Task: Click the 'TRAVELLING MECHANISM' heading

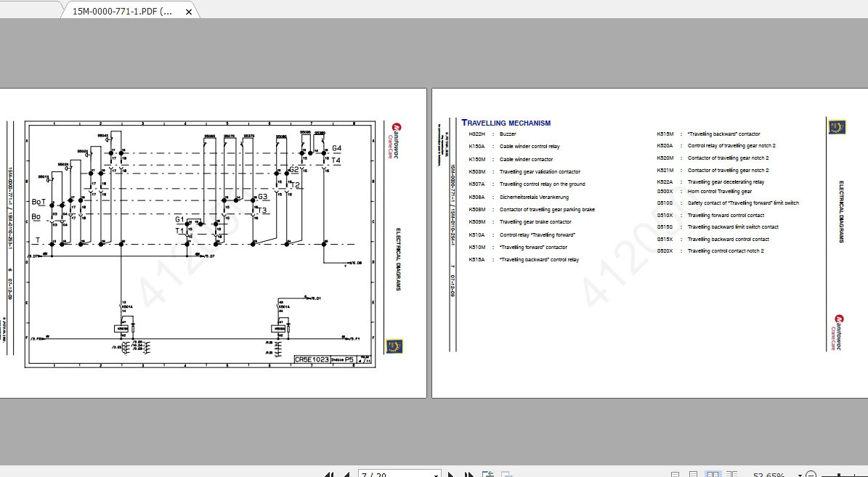Action: pos(506,123)
